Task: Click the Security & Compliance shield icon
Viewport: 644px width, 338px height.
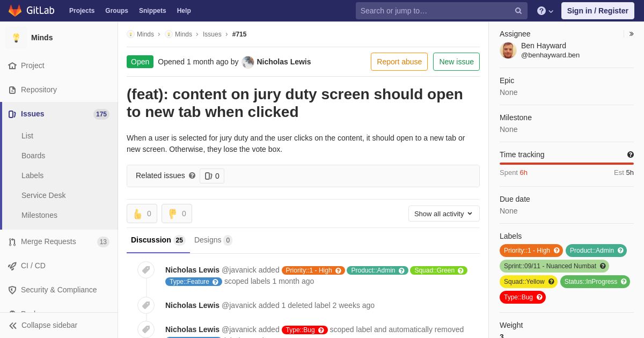Action: coord(12,290)
